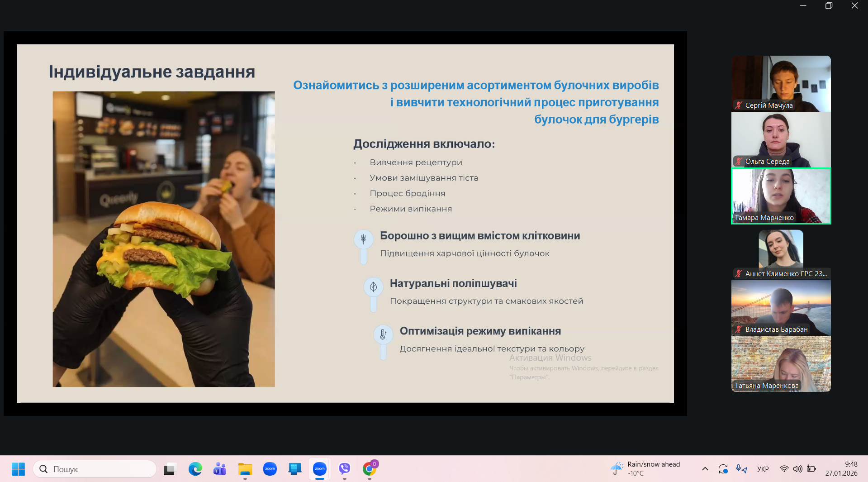Open the Windows Start menu
Image resolution: width=868 pixels, height=482 pixels.
point(18,469)
